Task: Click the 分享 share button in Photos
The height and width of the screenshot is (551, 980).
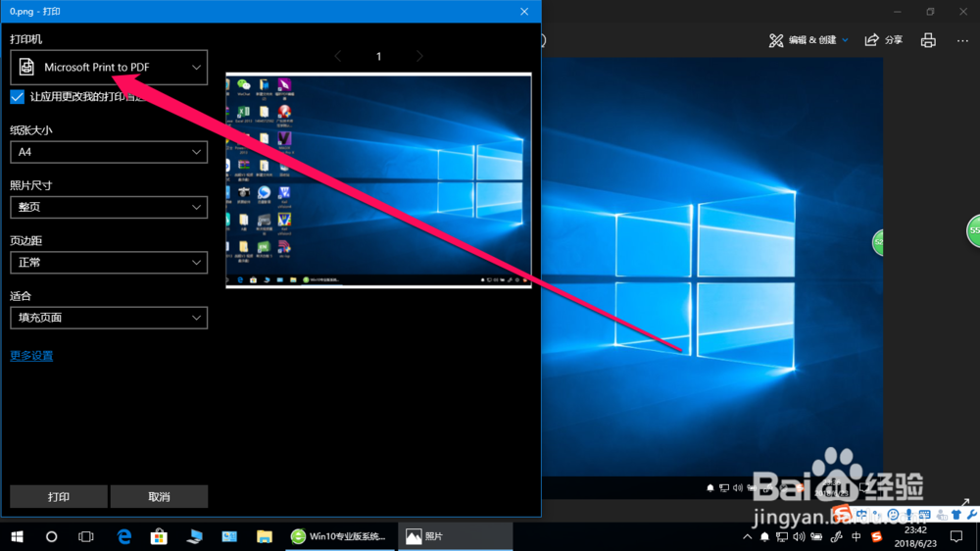Action: click(x=884, y=40)
